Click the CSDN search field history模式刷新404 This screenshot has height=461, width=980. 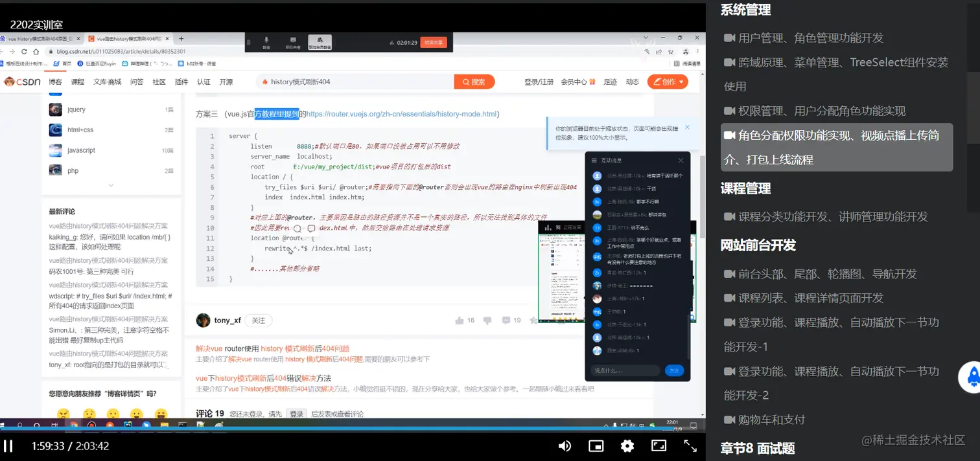(355, 82)
